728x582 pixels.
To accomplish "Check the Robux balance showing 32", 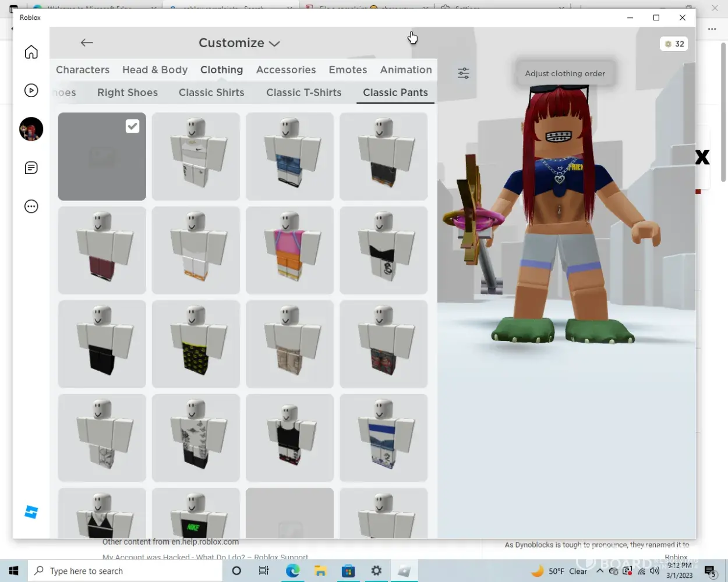I will pos(674,44).
